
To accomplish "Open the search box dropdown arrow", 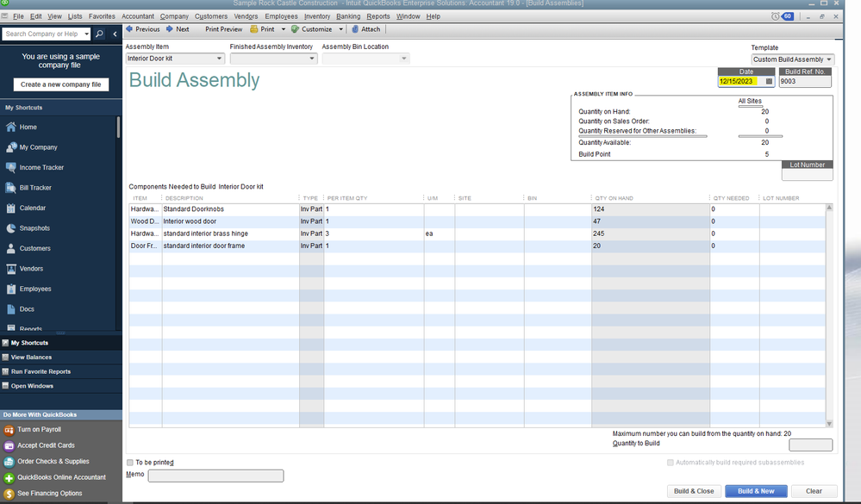I will coord(87,34).
